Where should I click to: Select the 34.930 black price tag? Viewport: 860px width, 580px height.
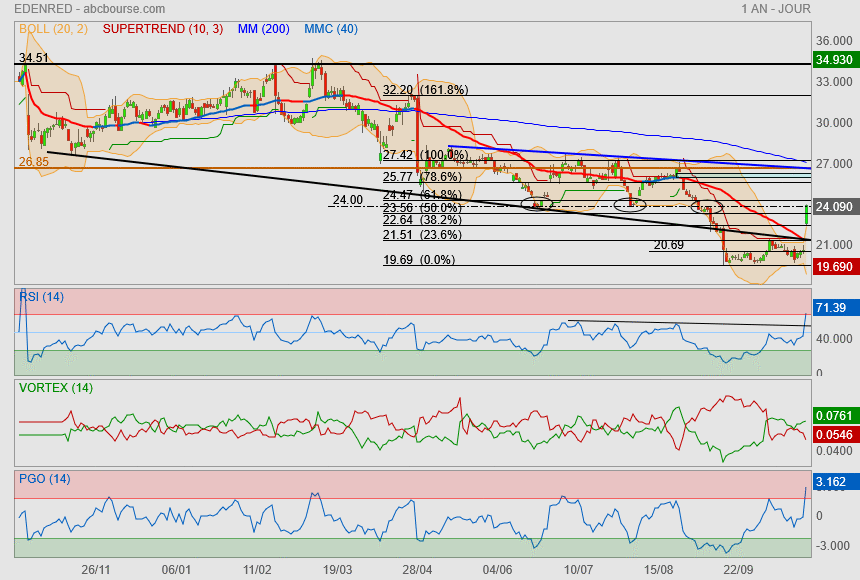(834, 60)
